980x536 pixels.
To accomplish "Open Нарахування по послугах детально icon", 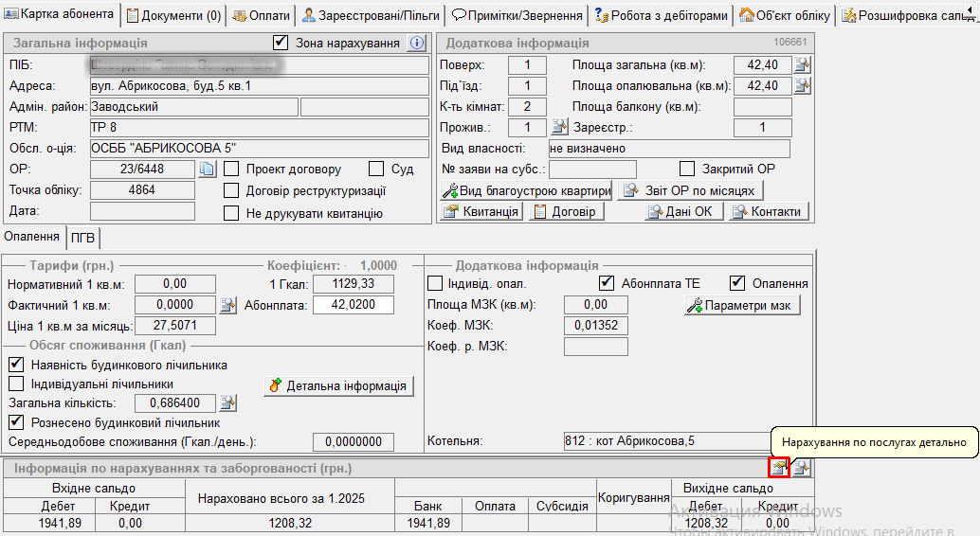I will click(x=778, y=467).
